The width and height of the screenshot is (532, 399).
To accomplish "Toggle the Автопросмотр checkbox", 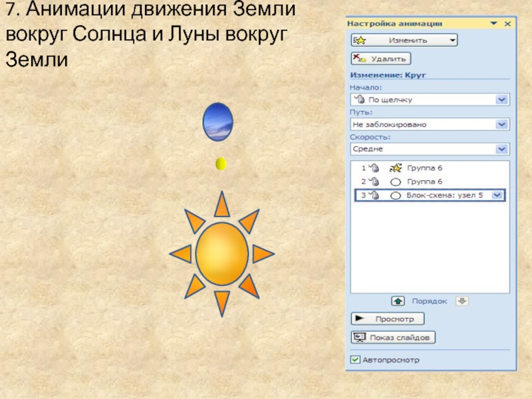I will pos(355,360).
